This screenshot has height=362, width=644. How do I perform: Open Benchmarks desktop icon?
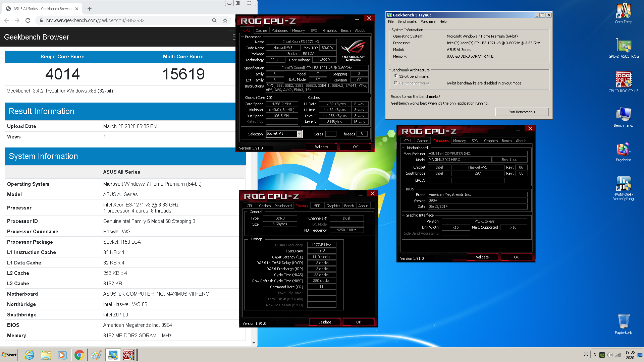tap(623, 117)
